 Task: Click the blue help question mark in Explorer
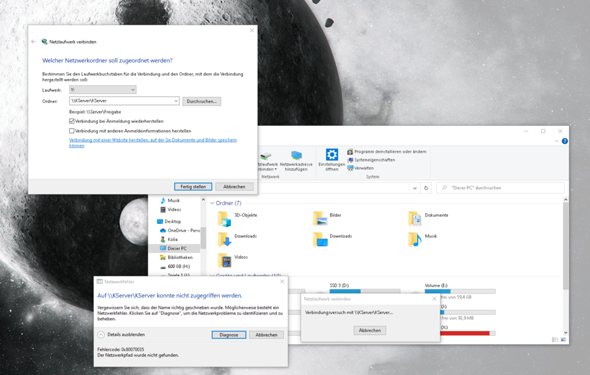(564, 141)
